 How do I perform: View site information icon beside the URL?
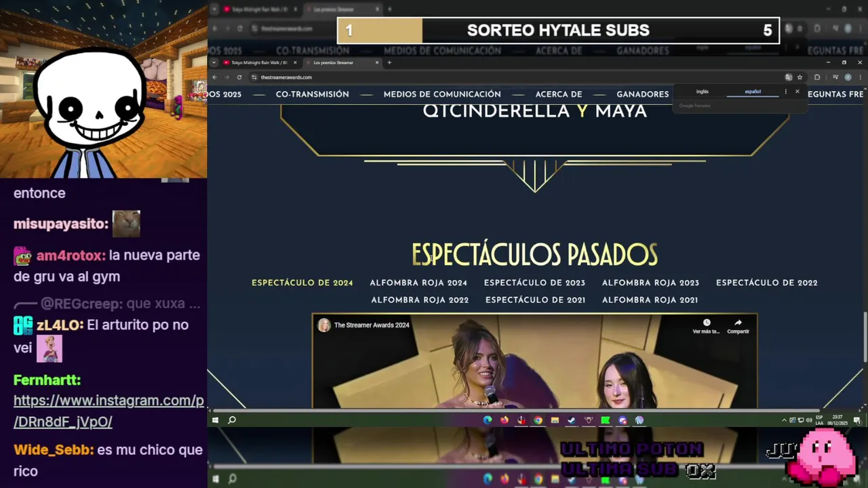pyautogui.click(x=254, y=77)
